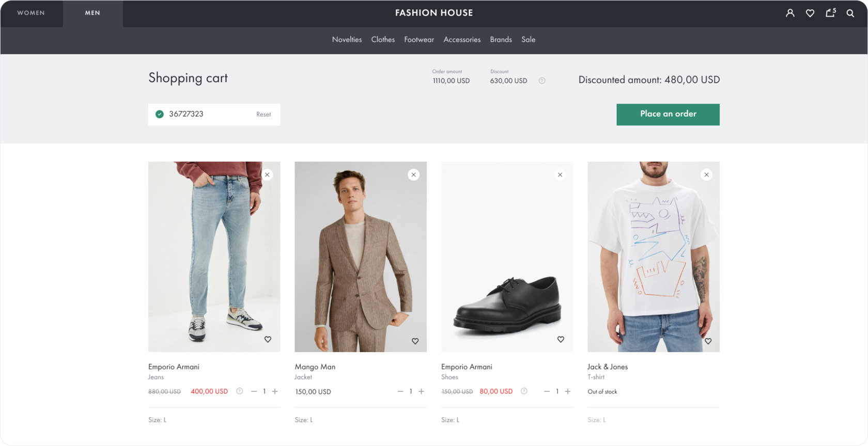The image size is (868, 446).
Task: Open Accessories menu item
Action: [x=462, y=40]
